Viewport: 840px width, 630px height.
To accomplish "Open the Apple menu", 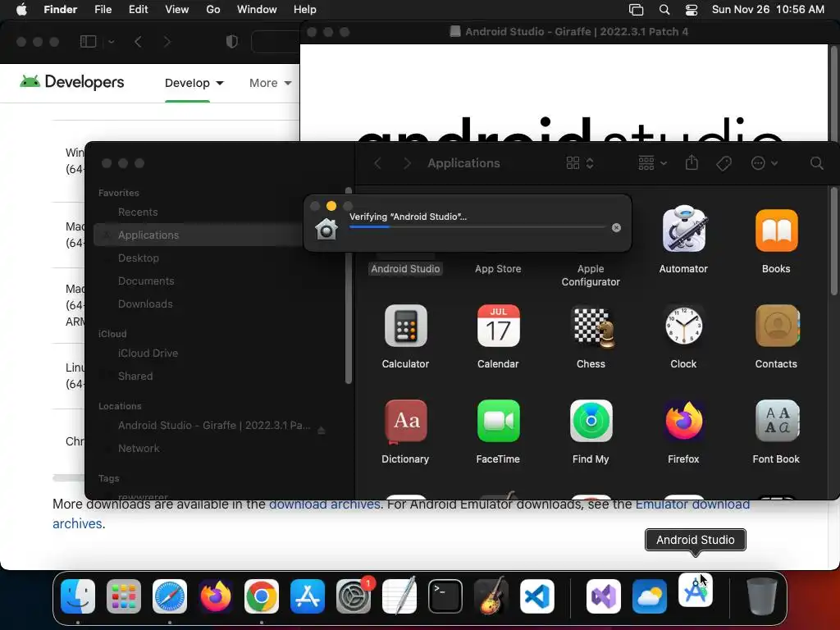I will coord(21,10).
